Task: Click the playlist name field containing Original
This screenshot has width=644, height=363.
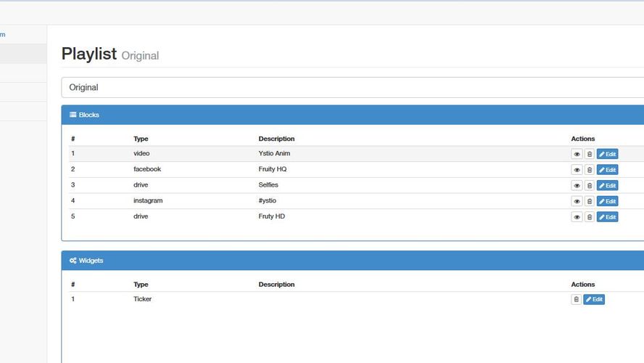Action: click(x=352, y=87)
